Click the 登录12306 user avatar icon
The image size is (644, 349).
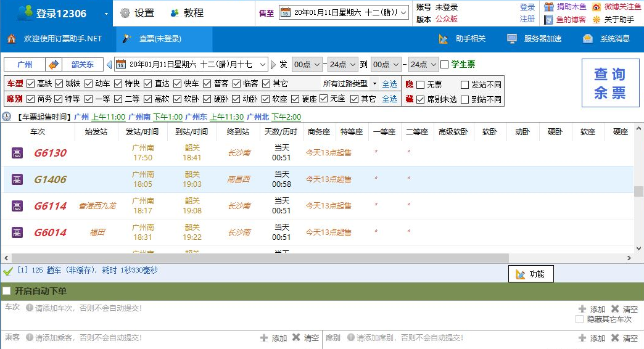click(25, 12)
